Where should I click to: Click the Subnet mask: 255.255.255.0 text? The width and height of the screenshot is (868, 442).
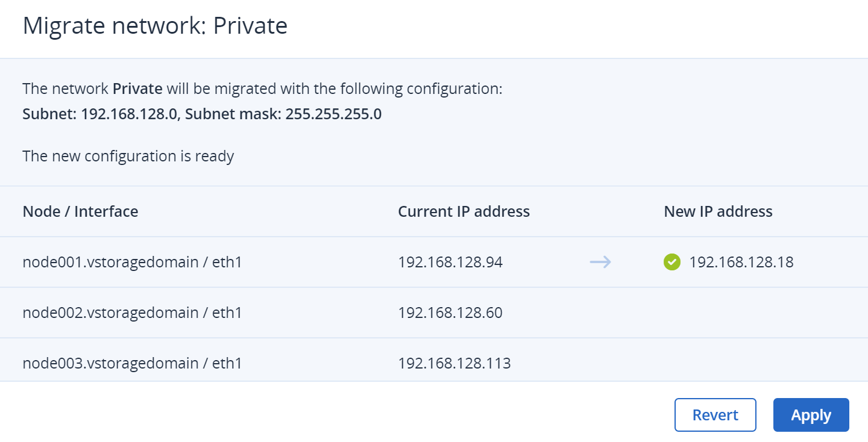283,114
